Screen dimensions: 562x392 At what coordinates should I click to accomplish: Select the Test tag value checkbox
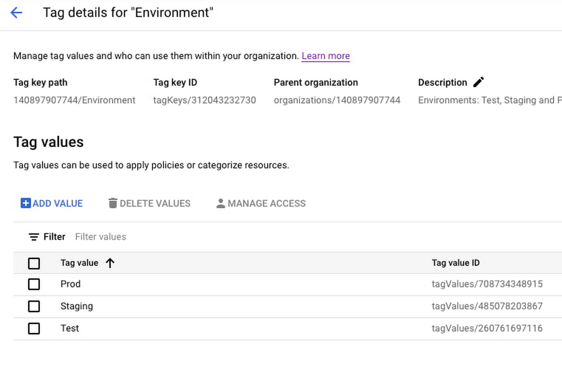[34, 328]
